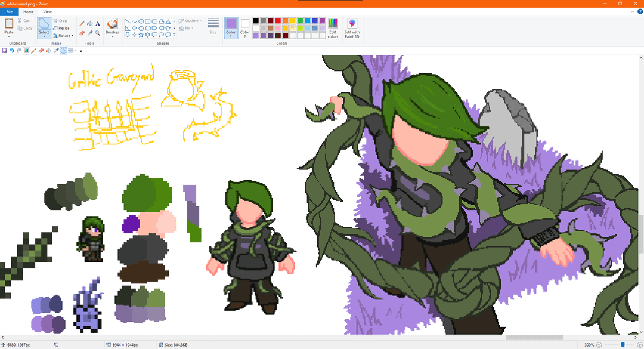
Task: Click the Save icon in quick access toolbar
Action: pyautogui.click(x=4, y=51)
